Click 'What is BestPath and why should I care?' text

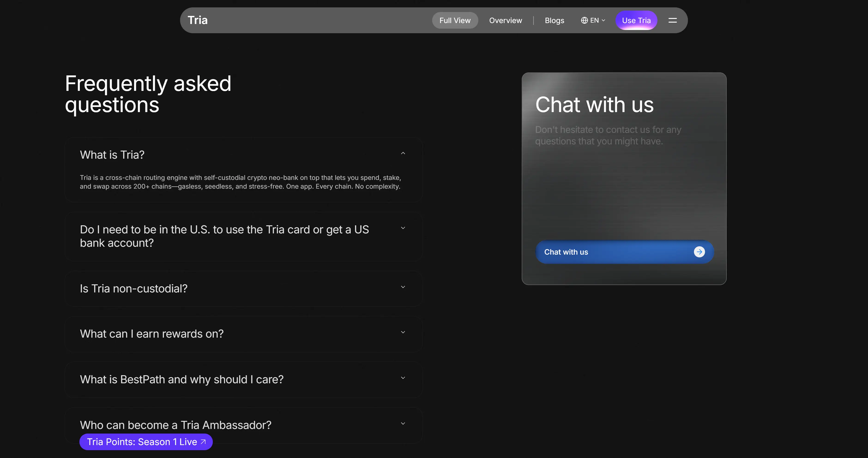tap(182, 380)
